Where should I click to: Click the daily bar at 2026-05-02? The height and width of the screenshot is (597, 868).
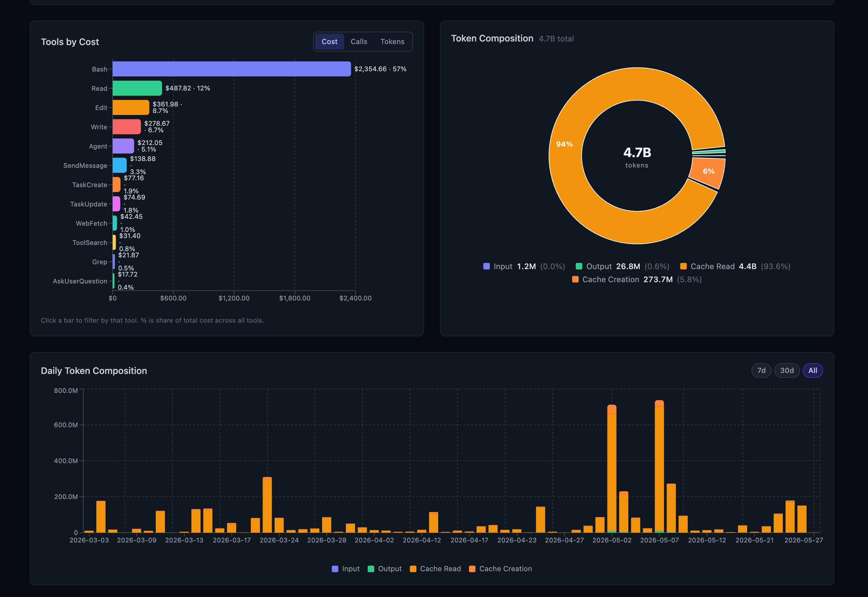(611, 469)
